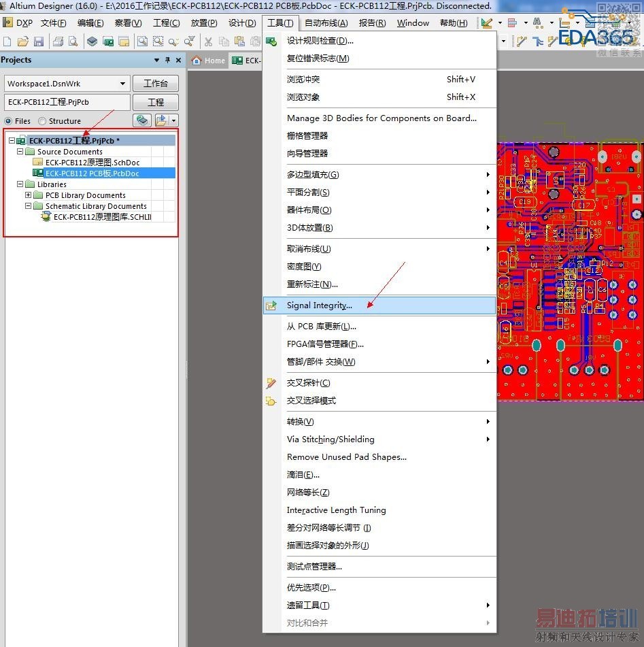The height and width of the screenshot is (647, 644).
Task: Collapse the Source Documents folder
Action: coord(20,152)
